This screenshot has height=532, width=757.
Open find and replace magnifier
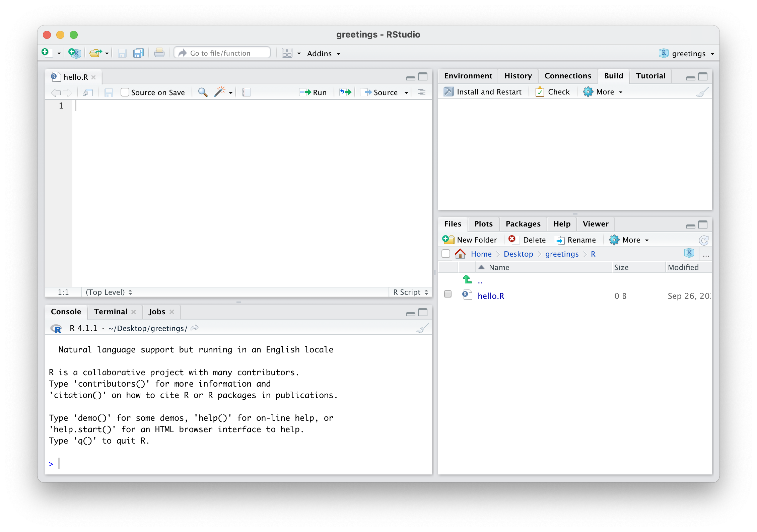(203, 92)
